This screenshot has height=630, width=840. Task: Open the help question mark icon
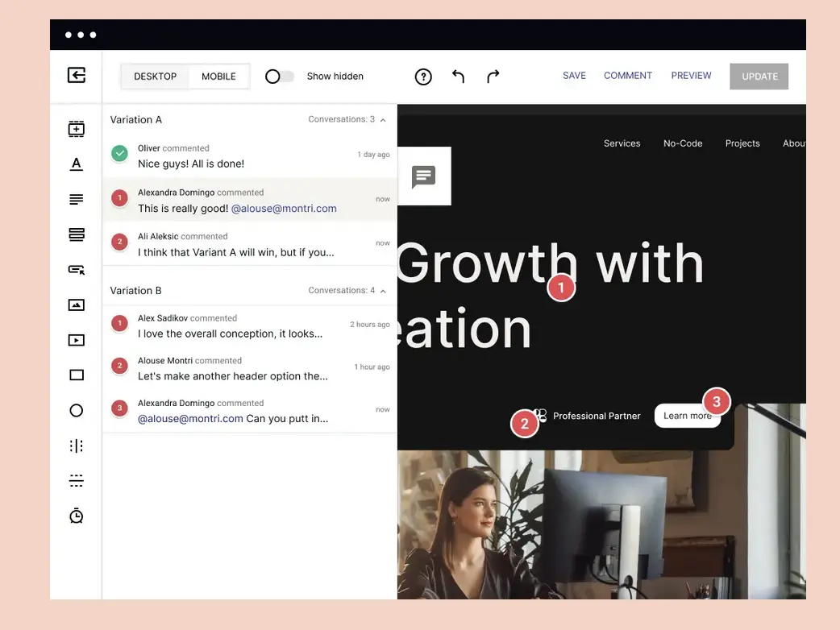pyautogui.click(x=423, y=76)
